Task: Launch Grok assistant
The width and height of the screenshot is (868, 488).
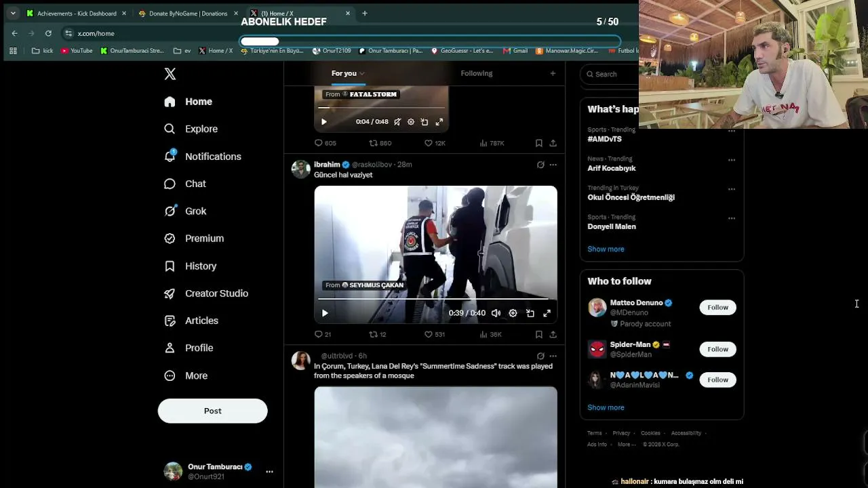Action: tap(185, 211)
